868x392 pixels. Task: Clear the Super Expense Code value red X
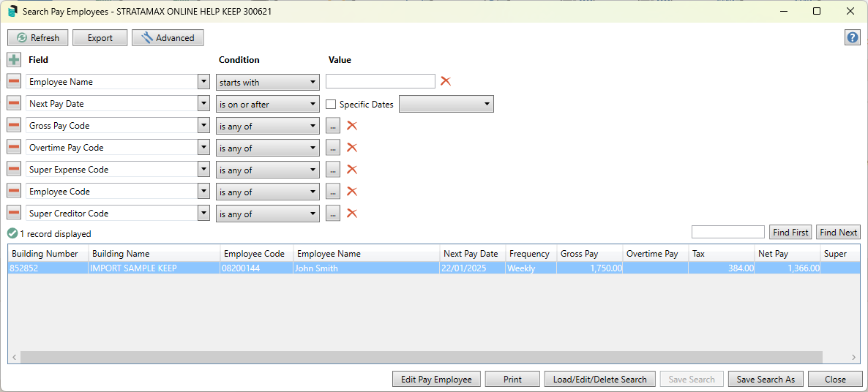pyautogui.click(x=351, y=169)
